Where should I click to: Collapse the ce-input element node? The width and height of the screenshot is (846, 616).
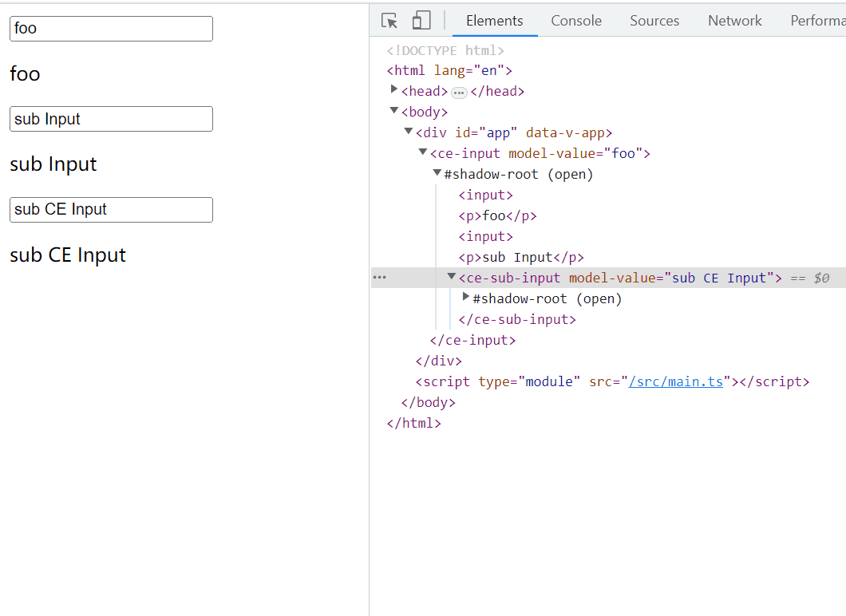(423, 152)
